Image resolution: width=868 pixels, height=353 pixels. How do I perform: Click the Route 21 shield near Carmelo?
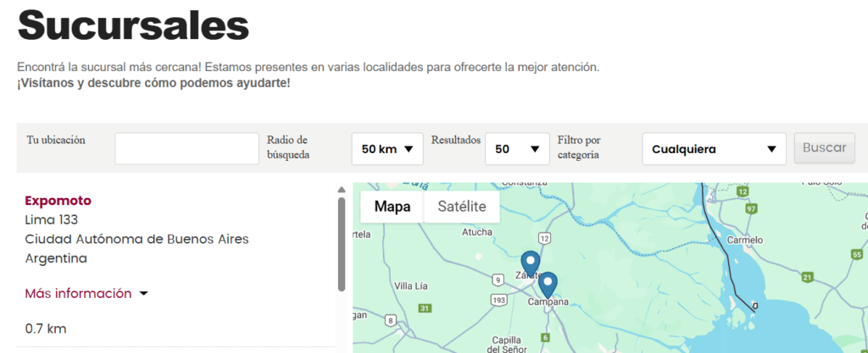pos(808,277)
